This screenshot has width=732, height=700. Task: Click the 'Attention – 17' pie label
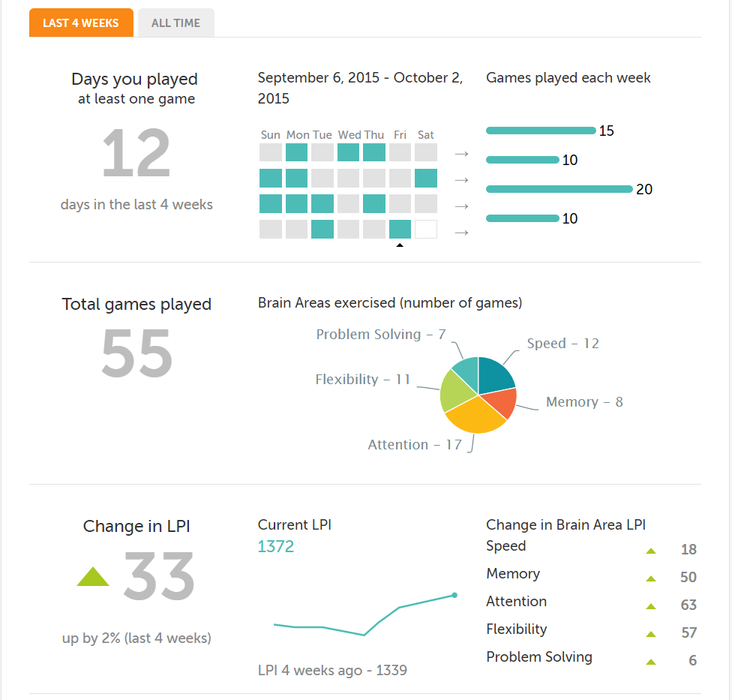415,445
